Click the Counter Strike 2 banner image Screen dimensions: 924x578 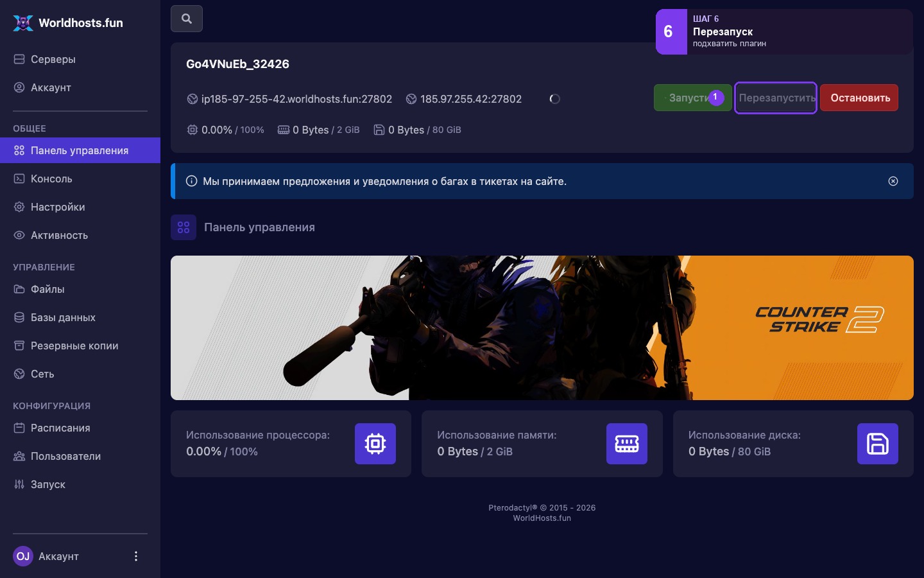click(x=542, y=328)
